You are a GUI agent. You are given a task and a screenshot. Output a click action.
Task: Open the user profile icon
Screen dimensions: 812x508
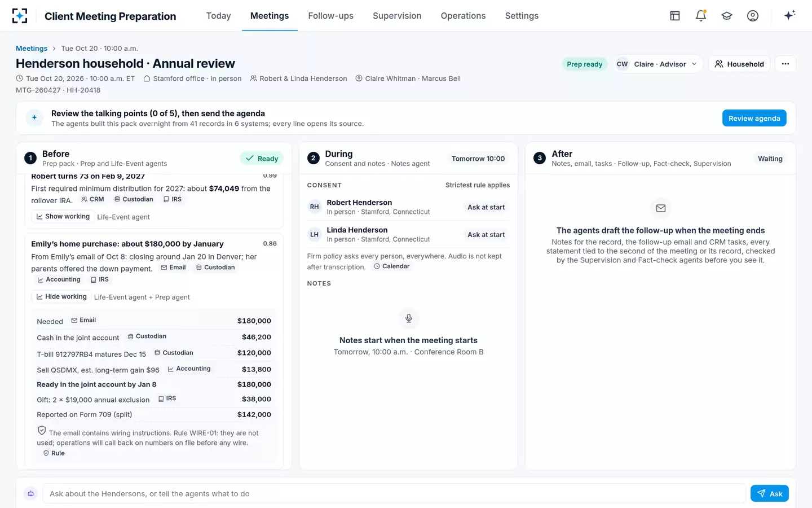pyautogui.click(x=753, y=16)
